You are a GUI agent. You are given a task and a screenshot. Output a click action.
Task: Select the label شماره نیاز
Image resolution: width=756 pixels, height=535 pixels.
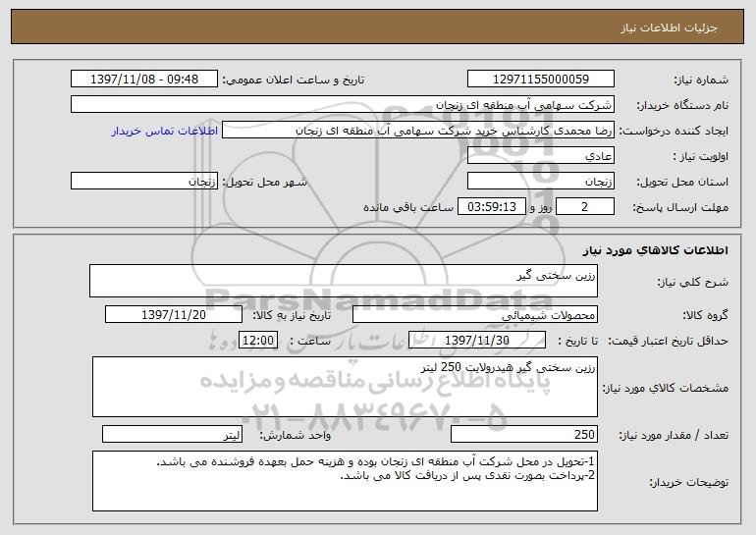[701, 80]
